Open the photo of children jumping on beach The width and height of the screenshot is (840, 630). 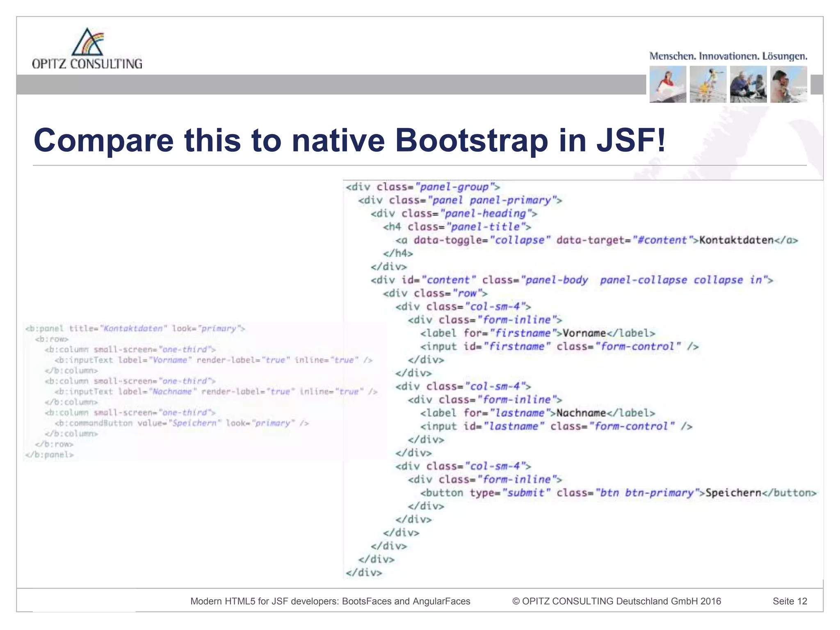pyautogui.click(x=708, y=84)
